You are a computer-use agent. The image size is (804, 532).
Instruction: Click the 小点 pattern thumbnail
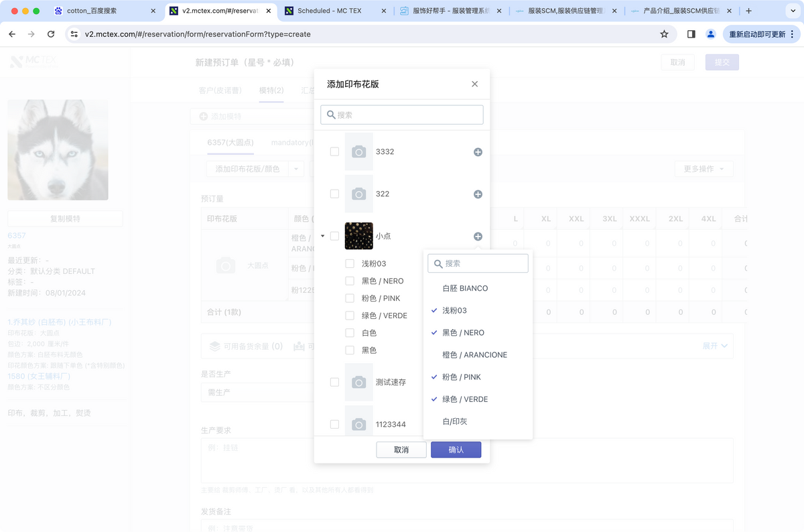coord(359,236)
